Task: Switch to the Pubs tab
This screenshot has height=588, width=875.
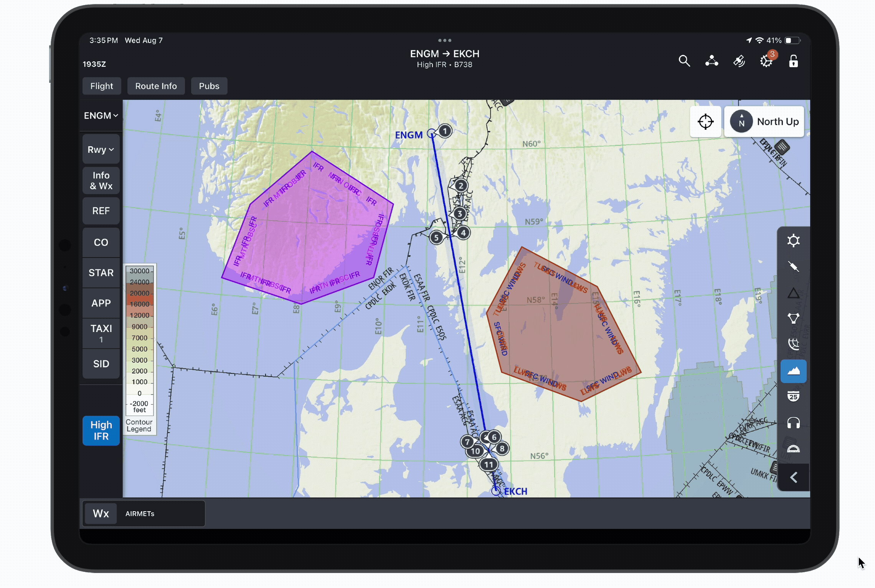Action: tap(209, 86)
